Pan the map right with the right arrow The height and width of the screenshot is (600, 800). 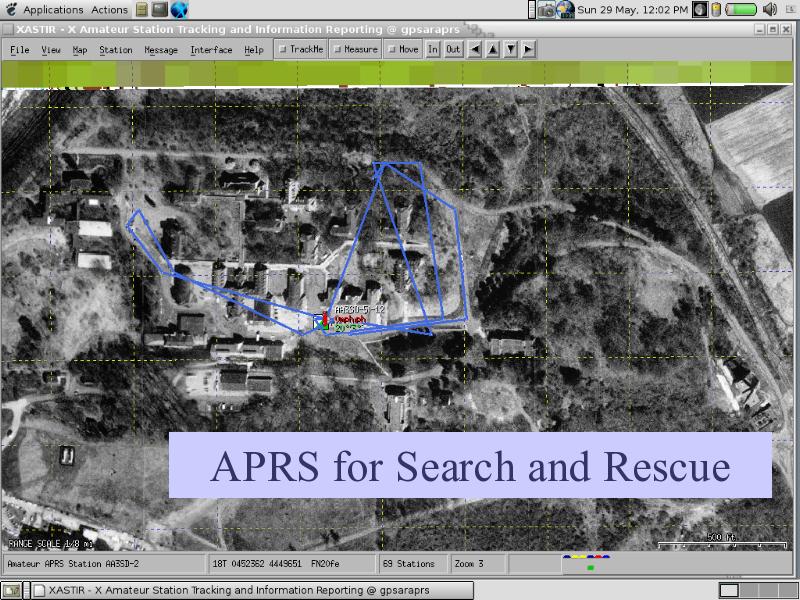pyautogui.click(x=529, y=49)
